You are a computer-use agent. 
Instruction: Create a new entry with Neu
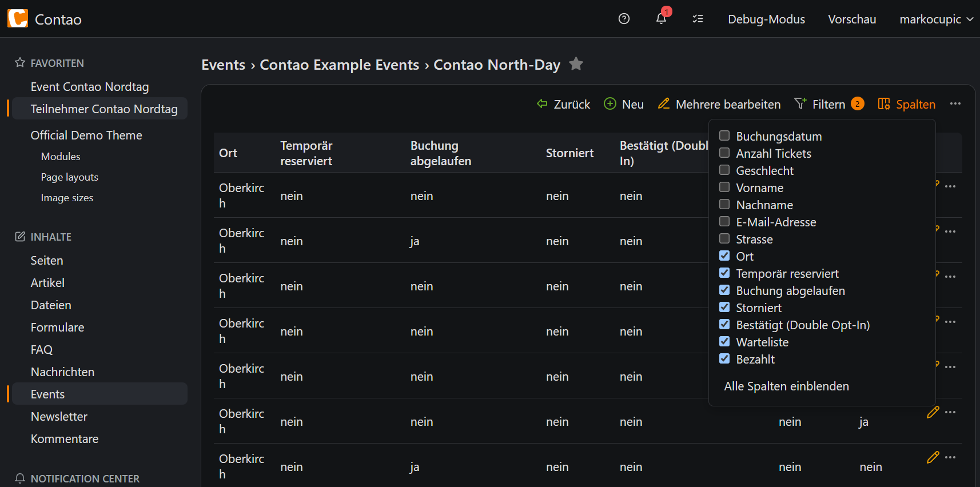tap(624, 104)
